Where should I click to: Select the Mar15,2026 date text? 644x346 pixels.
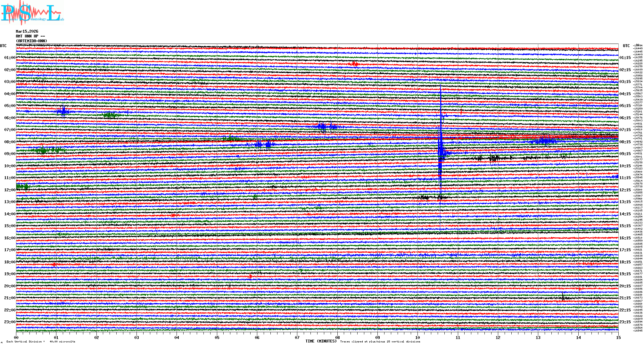point(27,31)
